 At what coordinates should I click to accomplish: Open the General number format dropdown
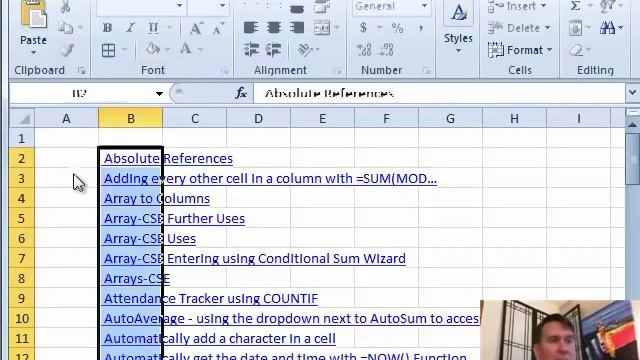point(424,6)
